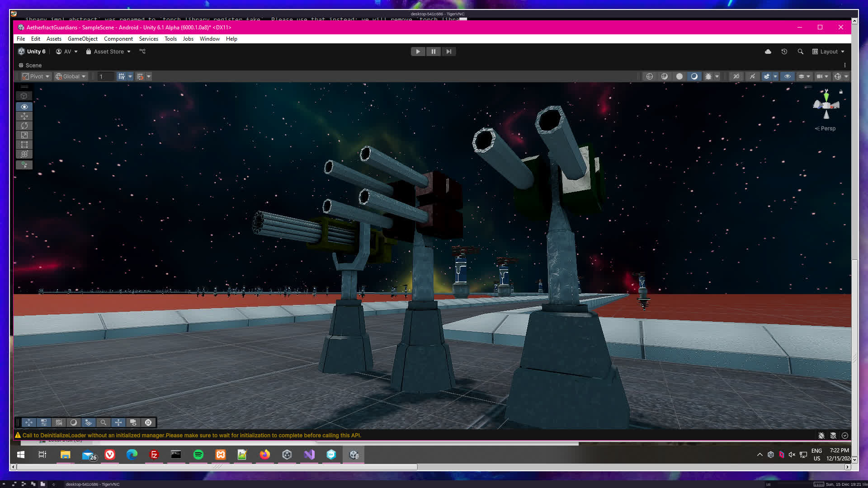Open the Global handle rotation dropdown
The image size is (868, 488).
pos(71,76)
